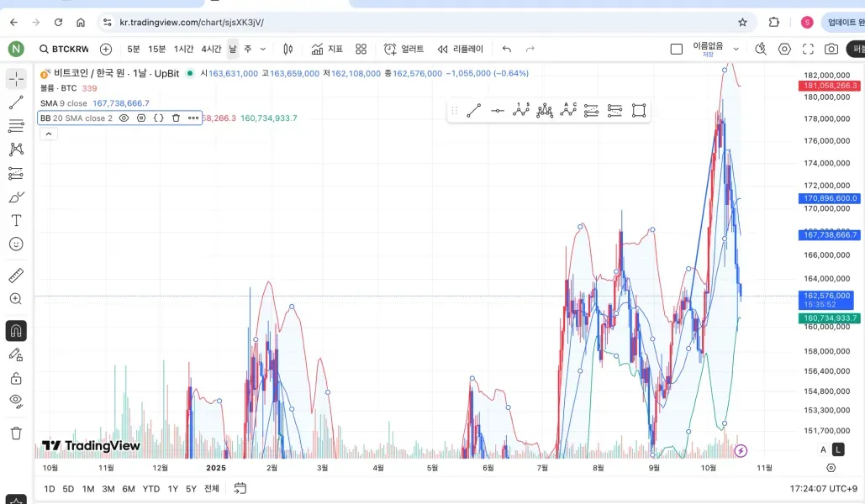The width and height of the screenshot is (865, 504).
Task: Expand the time interval dropdown chevron
Action: pyautogui.click(x=263, y=49)
